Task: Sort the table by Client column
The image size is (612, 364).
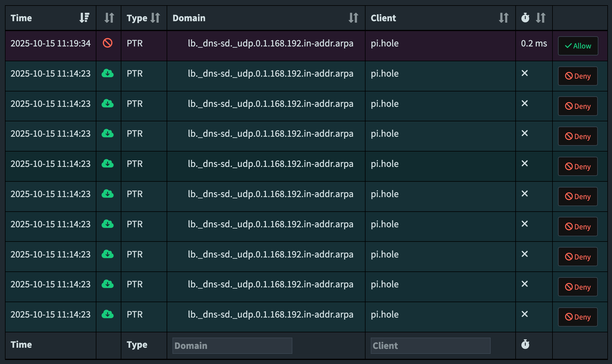Action: pyautogui.click(x=504, y=18)
